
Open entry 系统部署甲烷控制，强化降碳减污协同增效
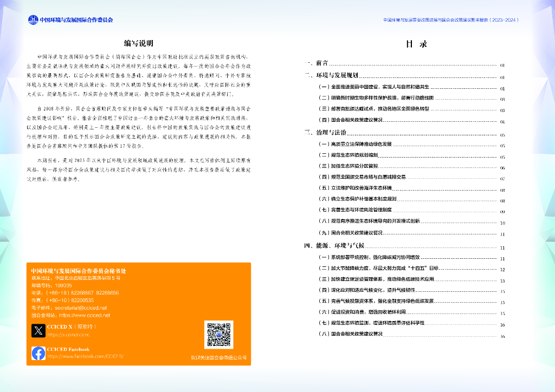pos(411,257)
